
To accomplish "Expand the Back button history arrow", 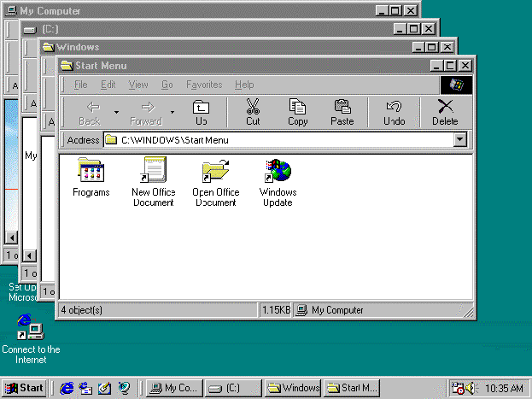I will [116, 112].
